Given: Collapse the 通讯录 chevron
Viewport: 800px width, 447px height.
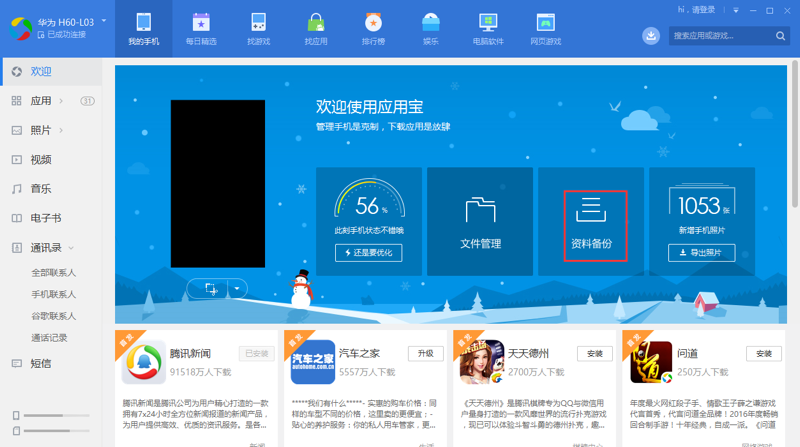Looking at the screenshot, I should click(x=71, y=248).
